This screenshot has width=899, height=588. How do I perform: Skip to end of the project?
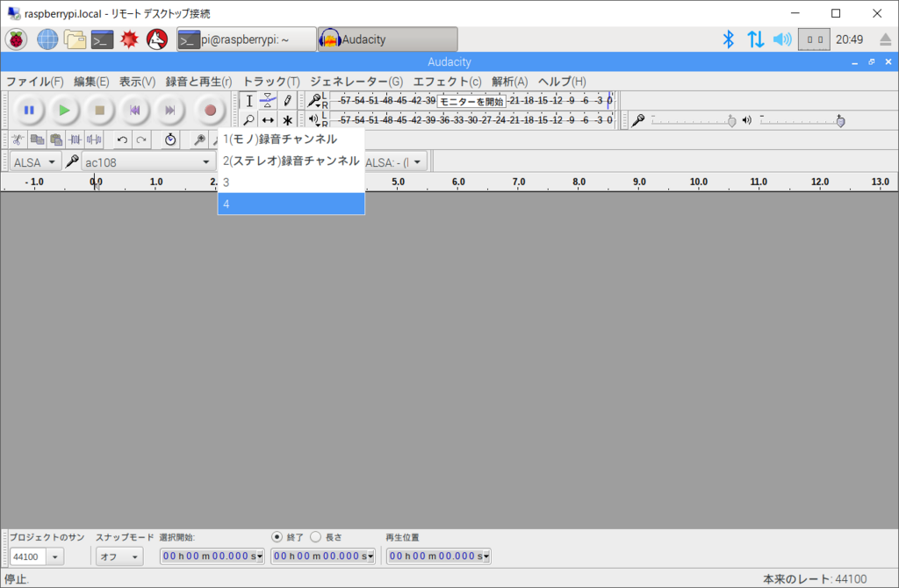[169, 110]
